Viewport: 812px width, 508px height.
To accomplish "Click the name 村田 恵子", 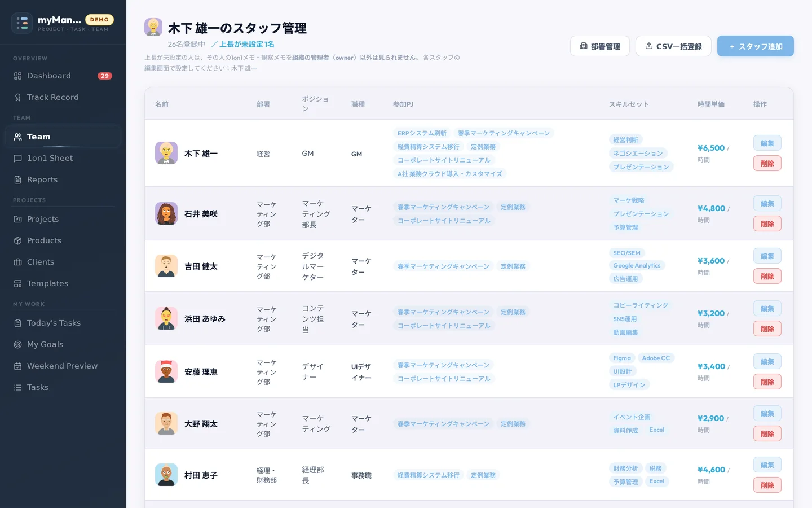I will [x=201, y=475].
